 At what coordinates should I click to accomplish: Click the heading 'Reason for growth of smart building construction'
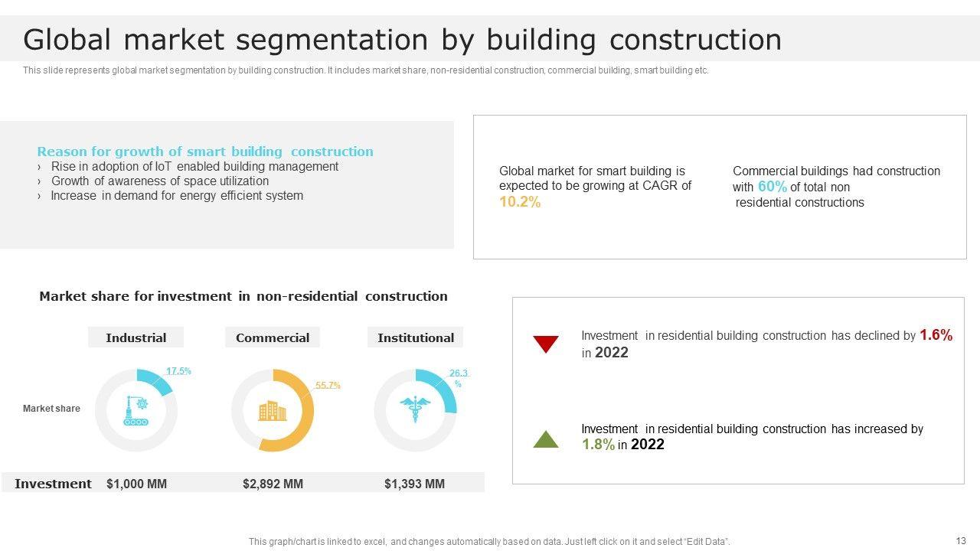pyautogui.click(x=205, y=152)
